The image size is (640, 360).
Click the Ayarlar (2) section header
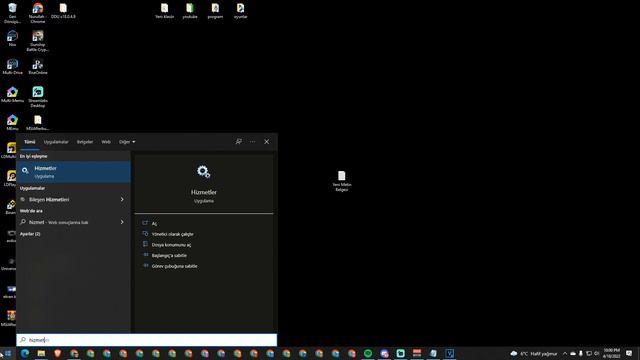coord(30,234)
